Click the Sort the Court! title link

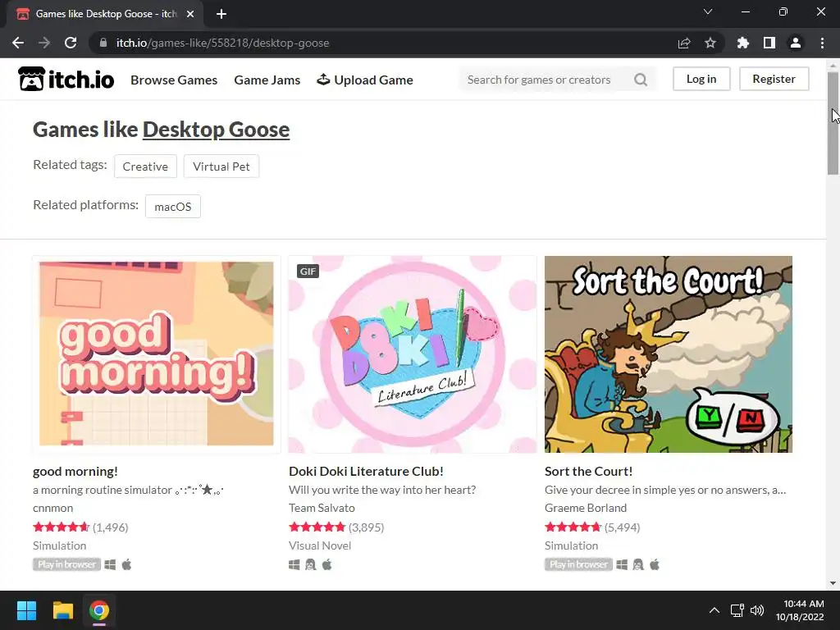tap(589, 472)
